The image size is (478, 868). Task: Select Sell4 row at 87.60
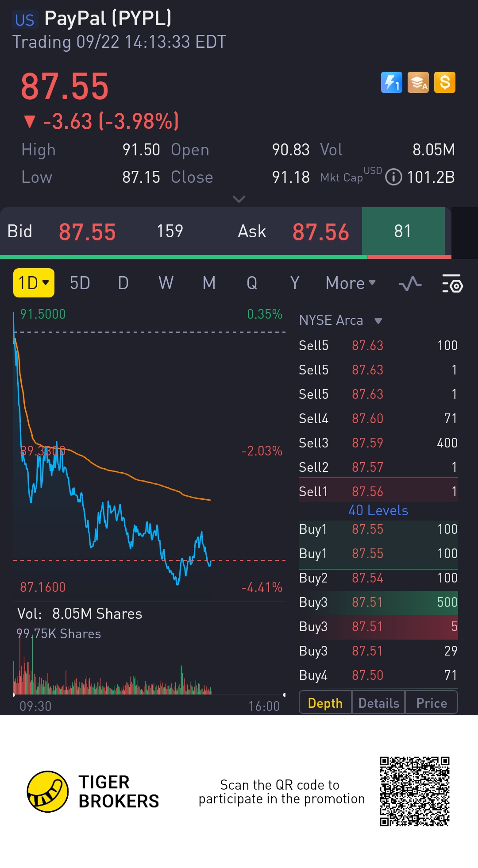point(378,418)
